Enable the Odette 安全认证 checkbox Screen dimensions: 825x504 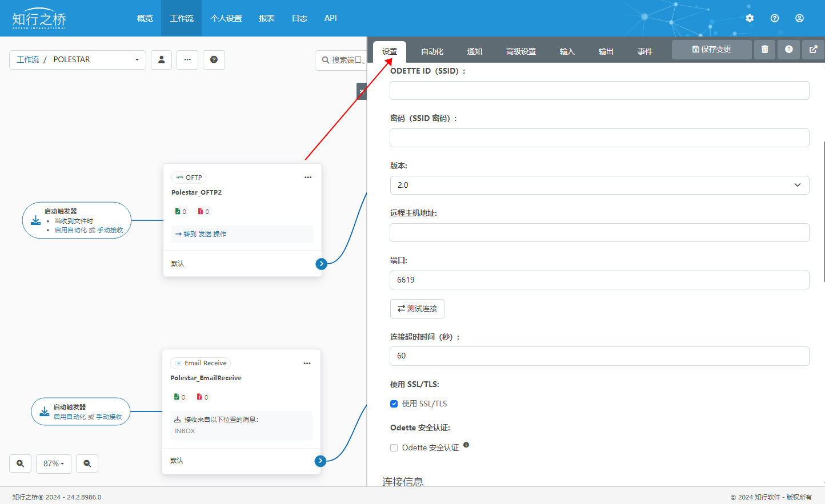[x=394, y=447]
